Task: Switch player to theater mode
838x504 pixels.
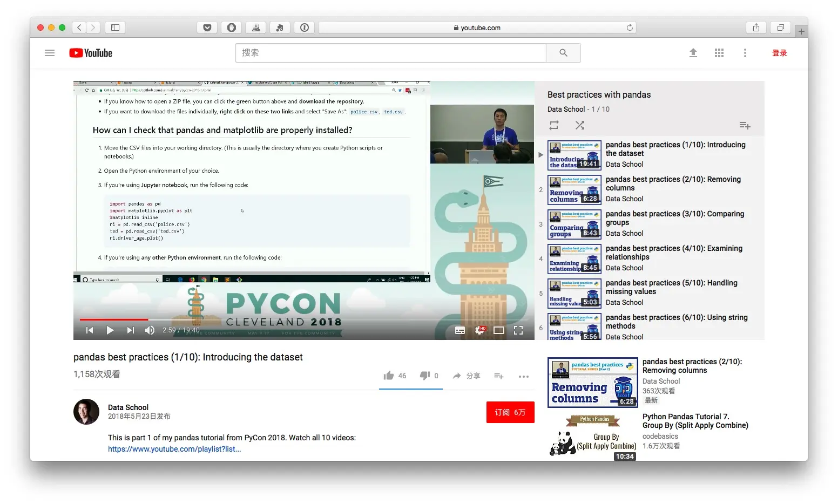Action: point(499,330)
